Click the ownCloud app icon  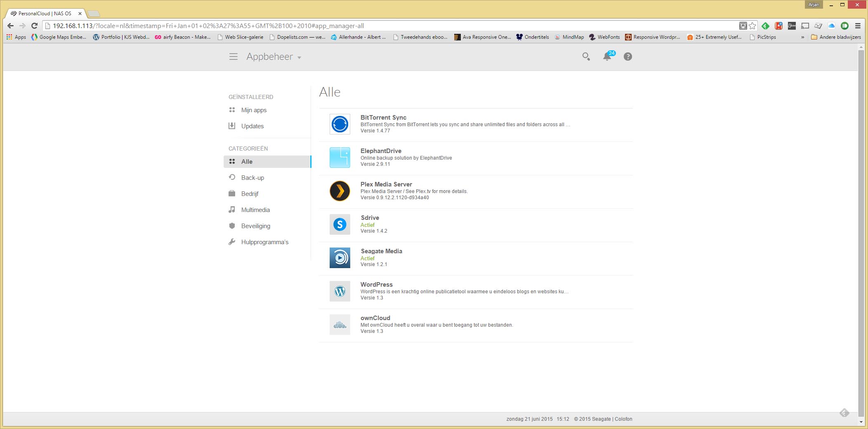340,325
